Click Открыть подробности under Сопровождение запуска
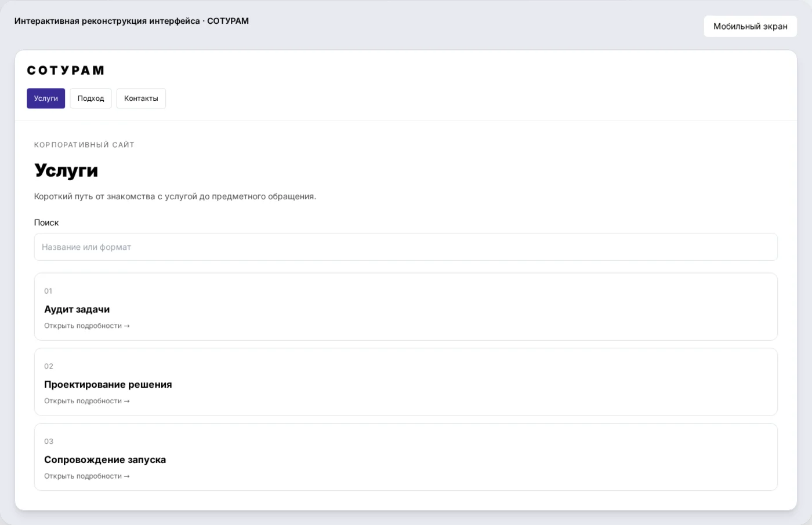Image resolution: width=812 pixels, height=525 pixels. click(86, 476)
